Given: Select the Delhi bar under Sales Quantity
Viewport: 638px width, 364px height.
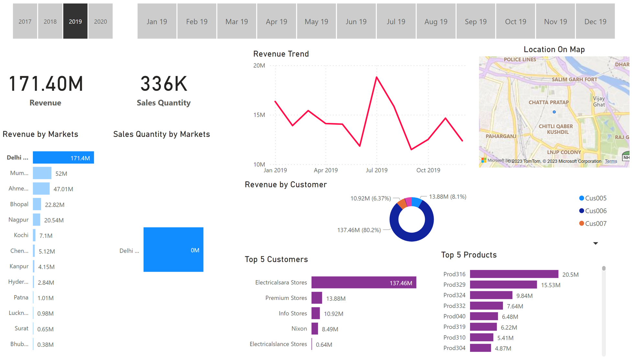Looking at the screenshot, I should (x=173, y=249).
